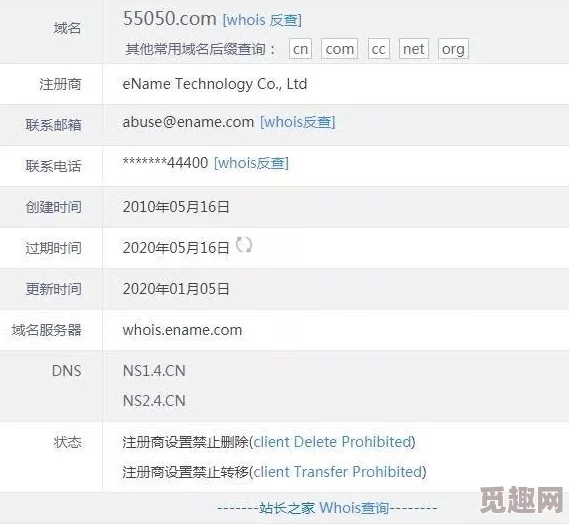Open whois reverse lookup for 55050.com
This screenshot has height=524, width=569.
coord(262,20)
